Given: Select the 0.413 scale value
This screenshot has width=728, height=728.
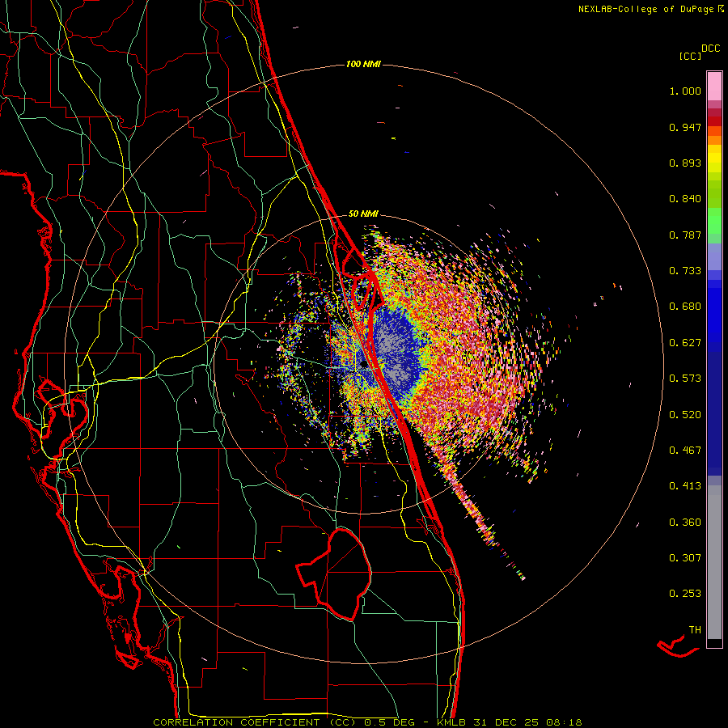Looking at the screenshot, I should pos(685,486).
